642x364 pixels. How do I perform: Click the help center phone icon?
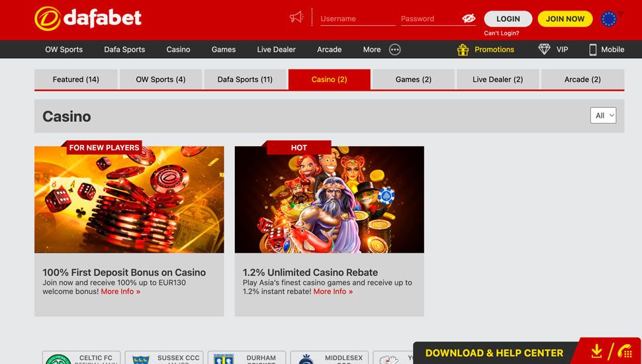[625, 351]
